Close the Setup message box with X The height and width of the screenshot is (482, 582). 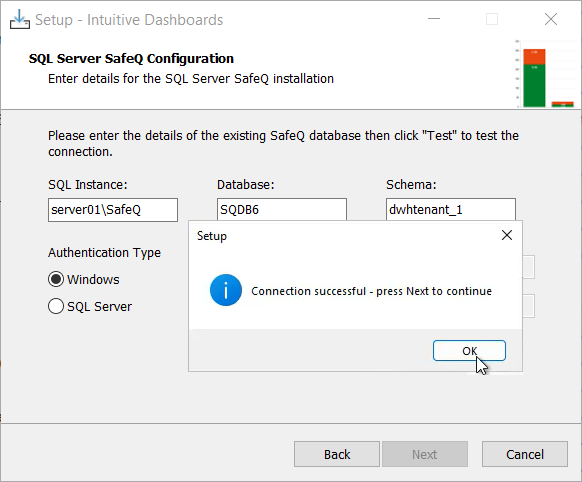(507, 235)
